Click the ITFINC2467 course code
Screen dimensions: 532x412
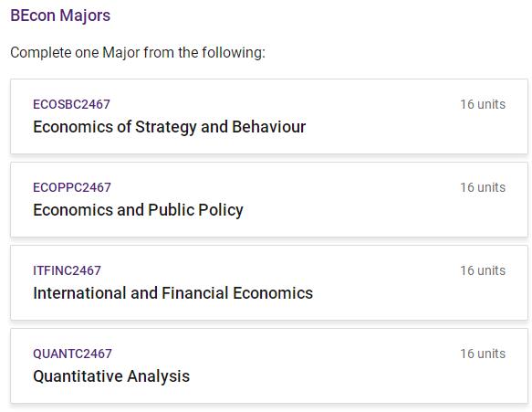(x=67, y=270)
